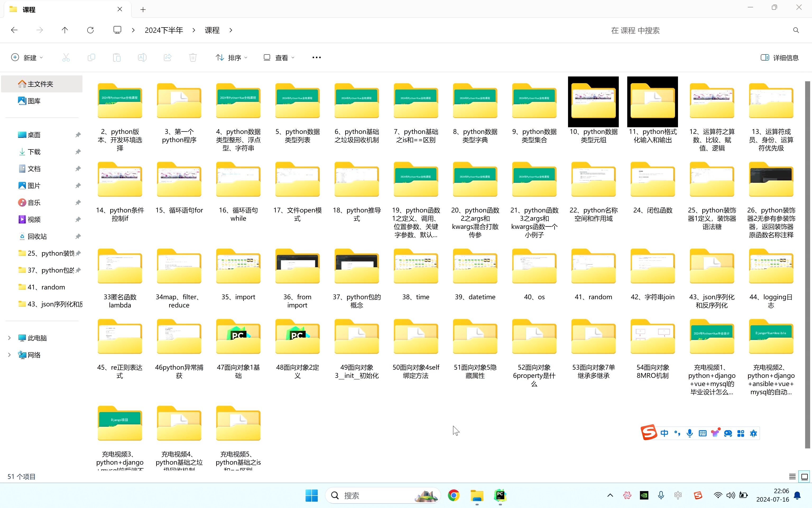Expand 网络 in the navigation pane
The width and height of the screenshot is (812, 508).
pyautogui.click(x=10, y=355)
